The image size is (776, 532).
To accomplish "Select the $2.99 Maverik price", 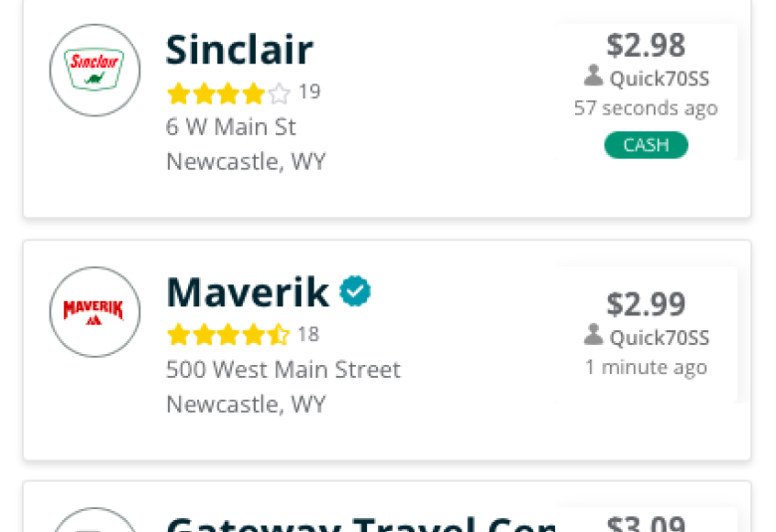I will click(x=646, y=304).
